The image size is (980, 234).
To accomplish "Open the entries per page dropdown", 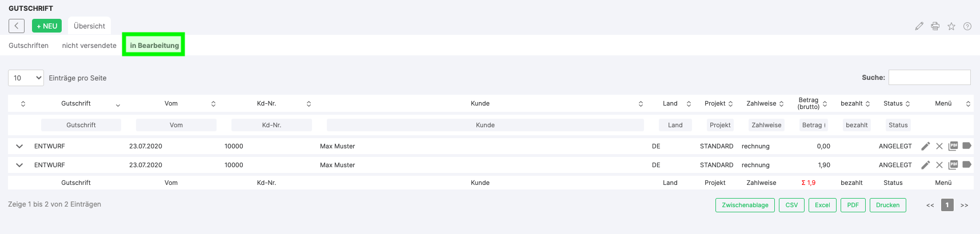I will click(26, 78).
